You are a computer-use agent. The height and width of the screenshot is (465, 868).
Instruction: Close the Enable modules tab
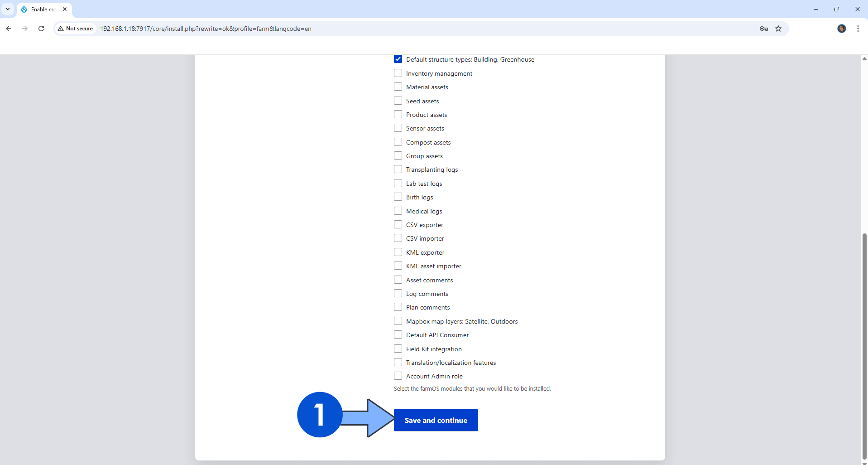click(x=65, y=9)
